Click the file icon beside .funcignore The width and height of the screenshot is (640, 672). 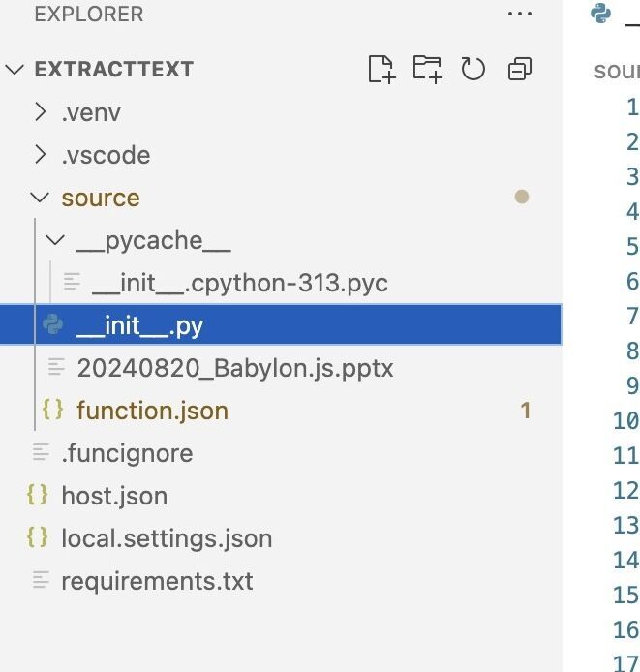42,452
